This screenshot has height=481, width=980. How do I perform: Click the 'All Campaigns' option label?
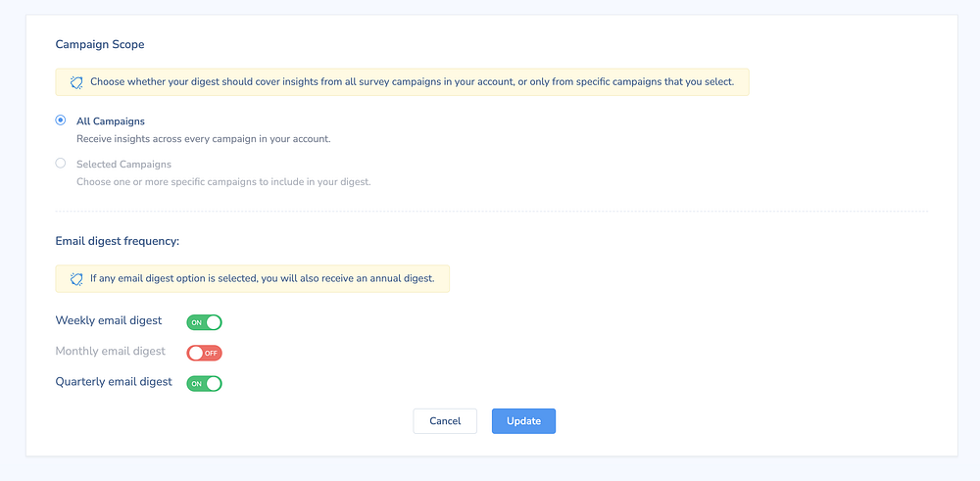(x=111, y=121)
